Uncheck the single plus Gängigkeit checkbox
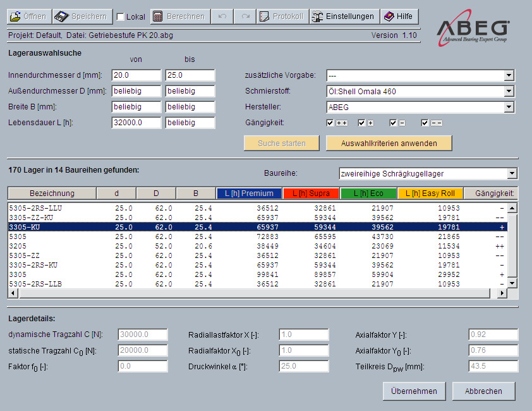This screenshot has height=411, width=532. pyautogui.click(x=361, y=123)
